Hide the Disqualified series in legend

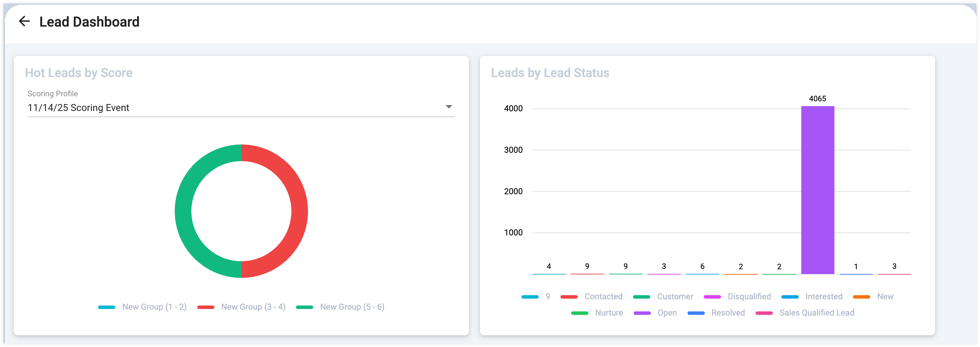(737, 296)
